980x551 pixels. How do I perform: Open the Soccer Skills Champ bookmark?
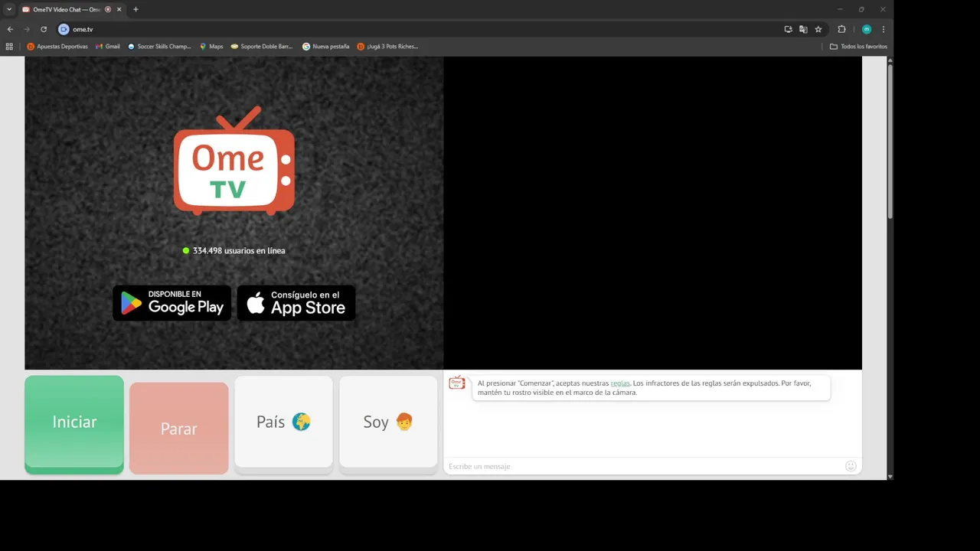coord(159,47)
